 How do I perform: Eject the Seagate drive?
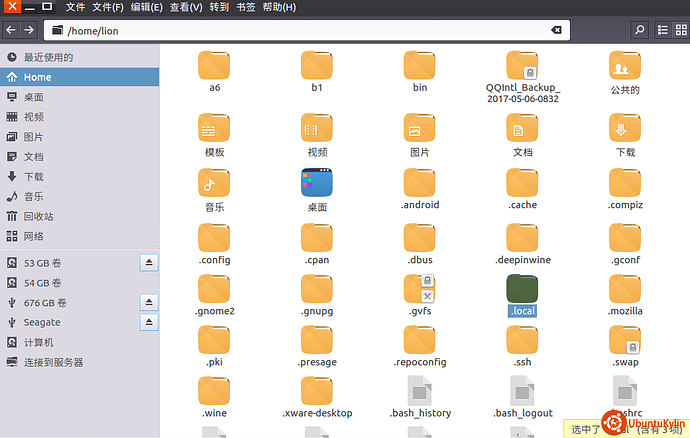[149, 322]
